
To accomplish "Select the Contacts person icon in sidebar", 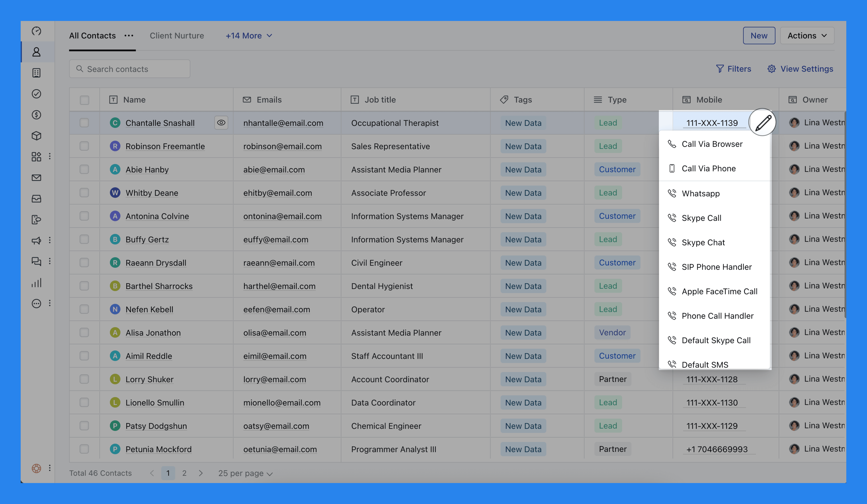I will 36,52.
